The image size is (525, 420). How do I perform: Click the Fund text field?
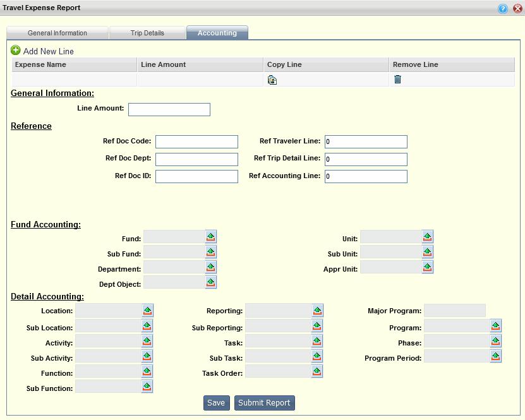click(174, 237)
